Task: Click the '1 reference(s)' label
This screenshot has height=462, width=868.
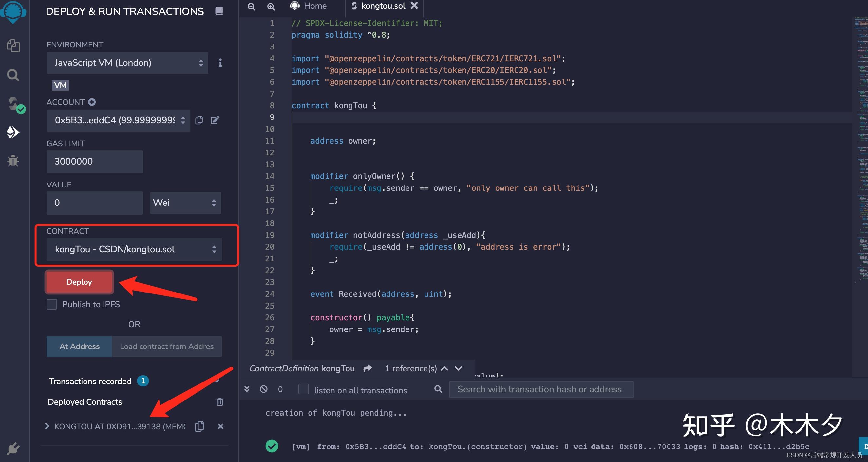Action: coord(411,369)
